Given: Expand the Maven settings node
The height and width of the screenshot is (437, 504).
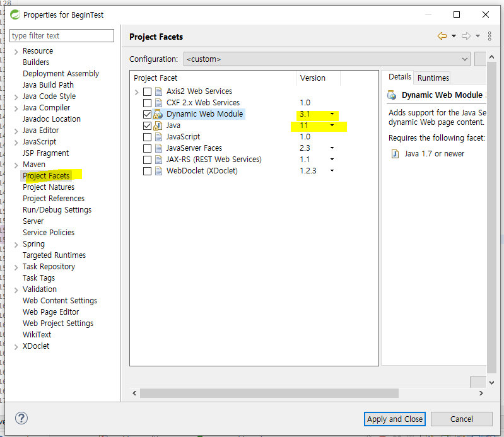Looking at the screenshot, I should tap(16, 165).
